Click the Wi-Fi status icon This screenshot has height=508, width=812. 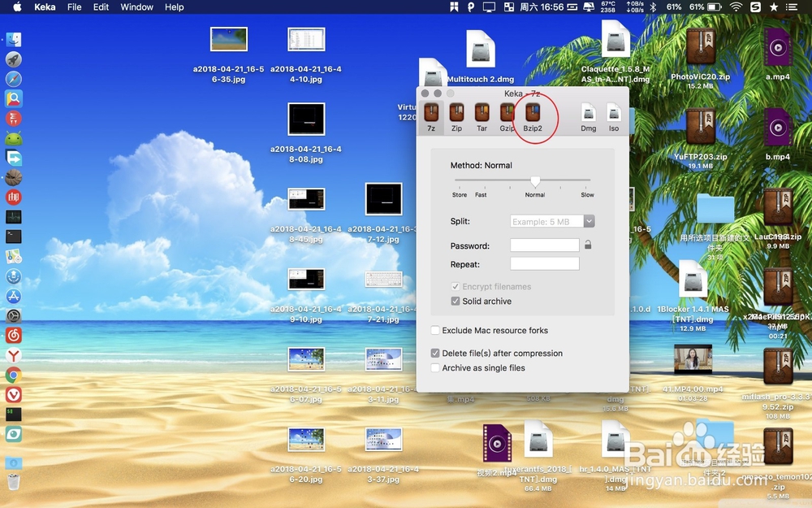[x=736, y=7]
